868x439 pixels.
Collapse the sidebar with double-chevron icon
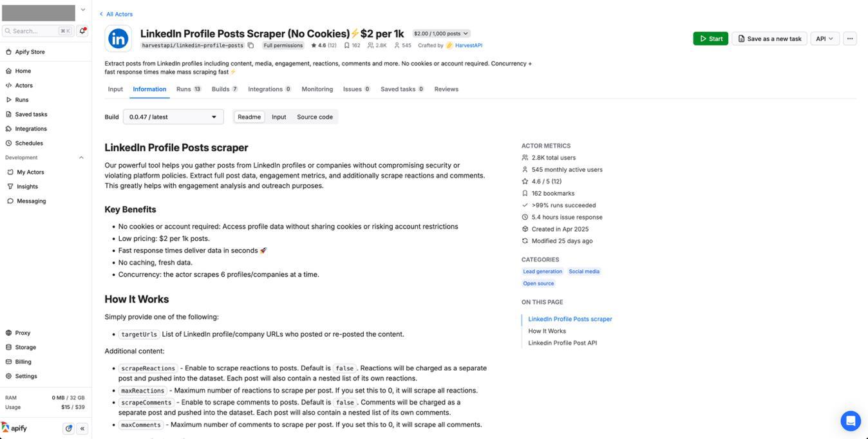[82, 428]
